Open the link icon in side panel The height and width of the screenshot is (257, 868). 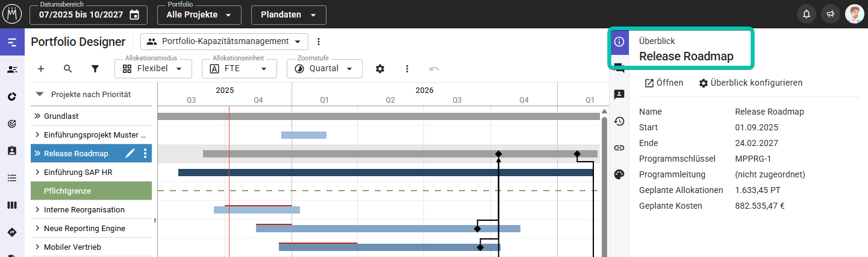tap(619, 148)
